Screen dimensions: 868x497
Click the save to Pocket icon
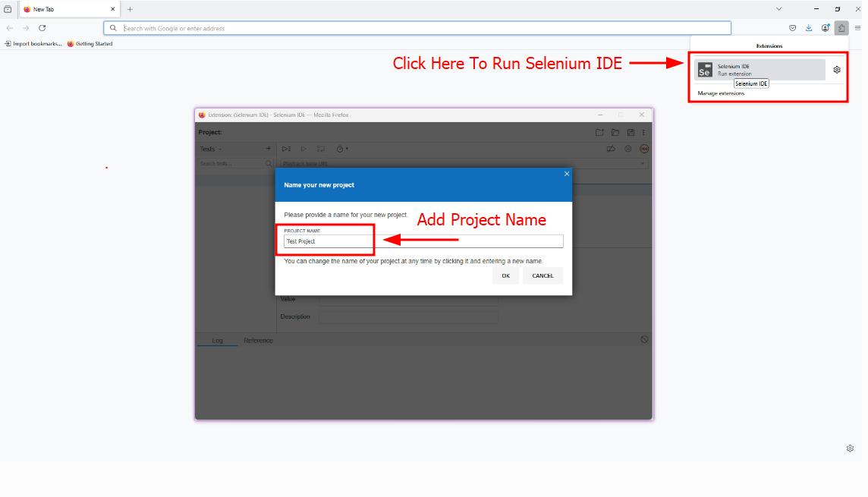click(792, 28)
